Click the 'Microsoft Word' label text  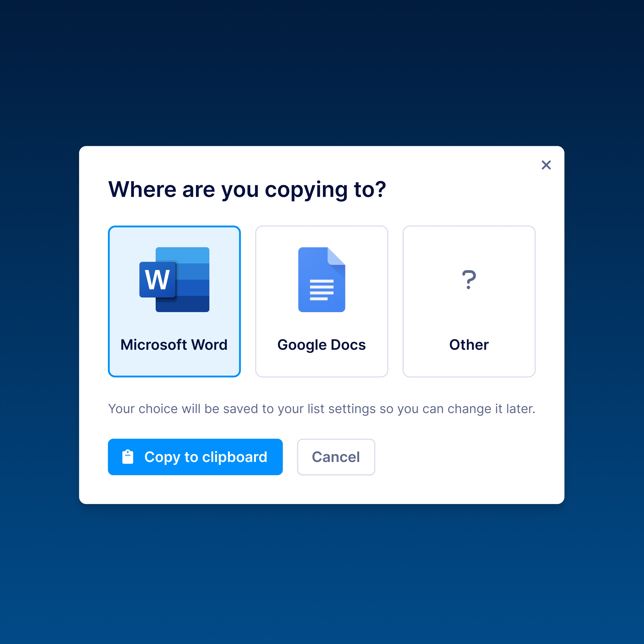pos(174,345)
